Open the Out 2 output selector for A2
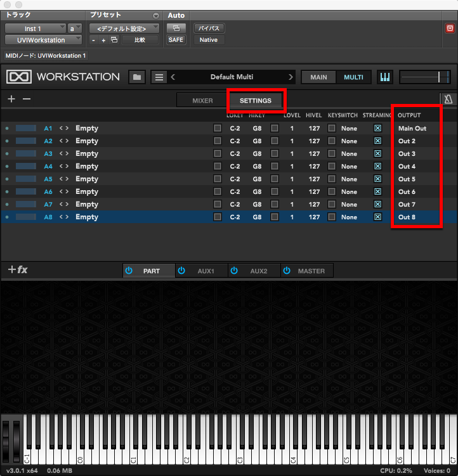The image size is (458, 476). click(x=407, y=141)
